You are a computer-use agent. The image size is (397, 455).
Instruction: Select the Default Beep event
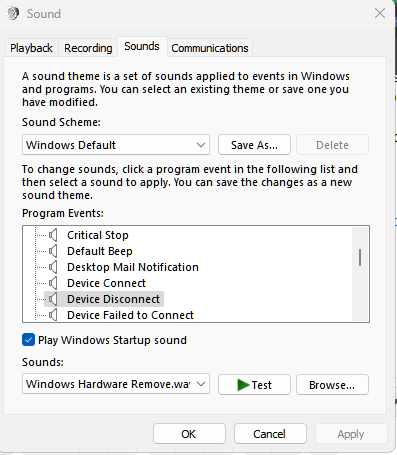pos(100,251)
